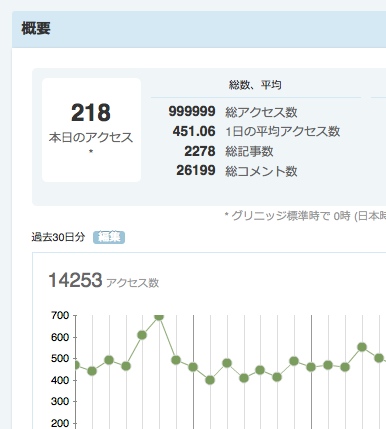
Task: Click the data point just above 600
Action: coord(142,335)
